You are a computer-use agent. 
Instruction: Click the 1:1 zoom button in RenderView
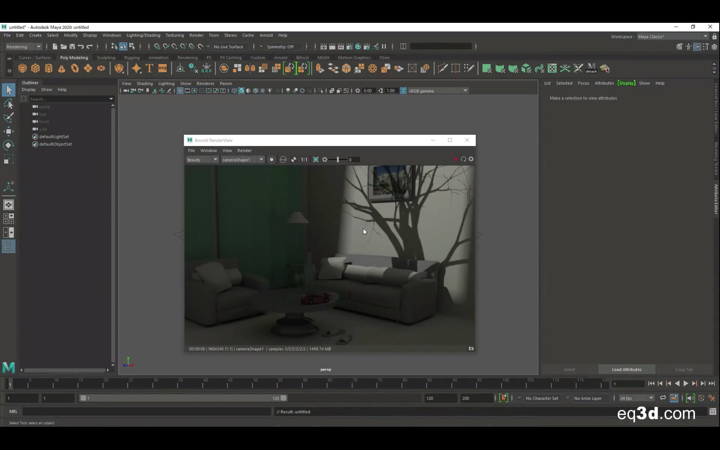pyautogui.click(x=304, y=159)
